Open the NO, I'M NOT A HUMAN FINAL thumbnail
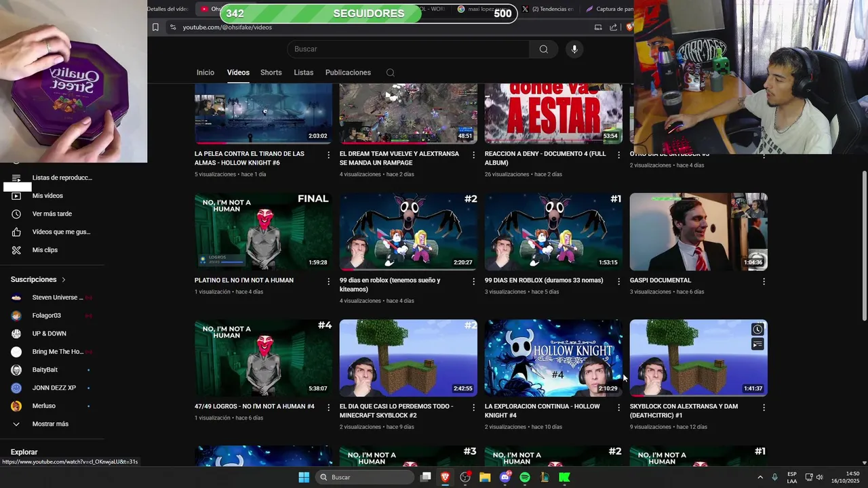Screen dimensions: 868x488 coord(263,232)
